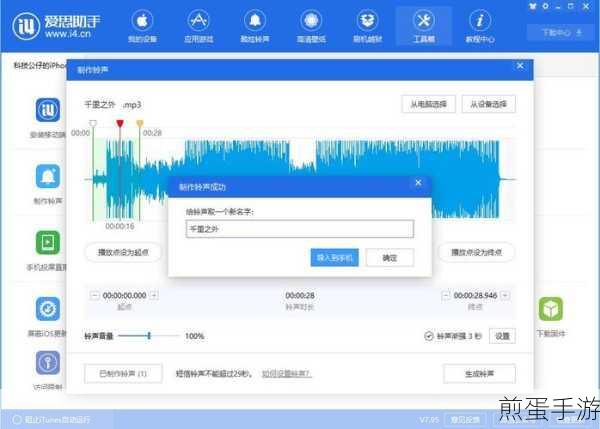Image resolution: width=600 pixels, height=429 pixels.
Task: Click the Block iOS Update gear icon
Action: [48, 309]
